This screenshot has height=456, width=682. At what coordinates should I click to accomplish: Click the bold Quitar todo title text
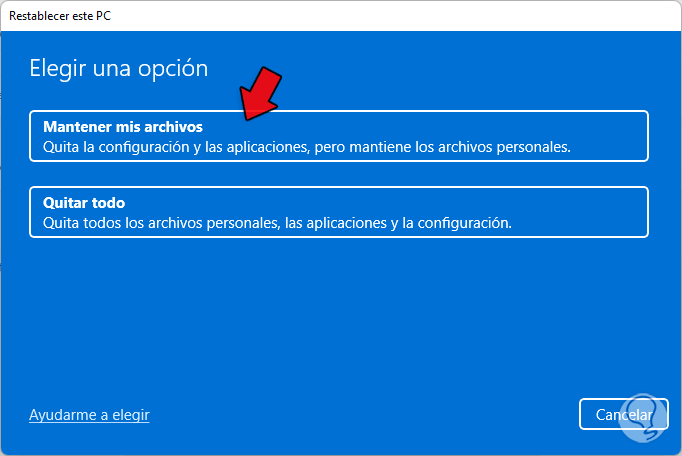(x=84, y=203)
